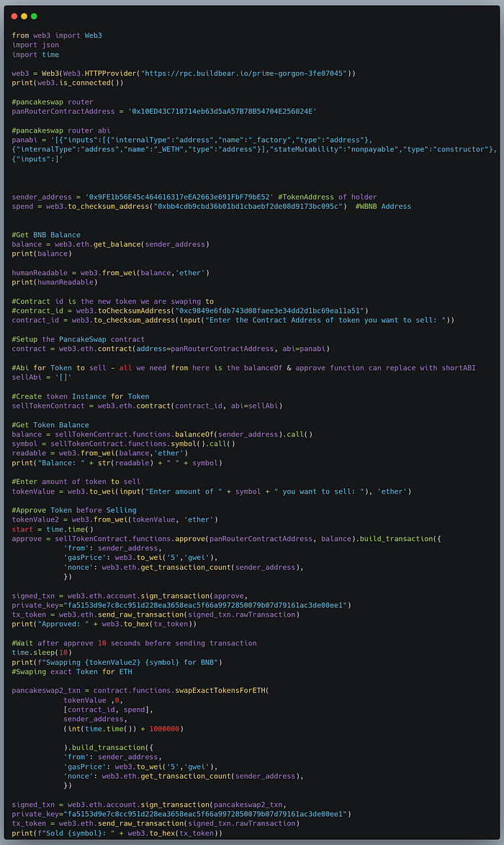Click "tokenValue = web3.to_wei(input(" line
Screen dimensions: 504x845
(x=212, y=491)
